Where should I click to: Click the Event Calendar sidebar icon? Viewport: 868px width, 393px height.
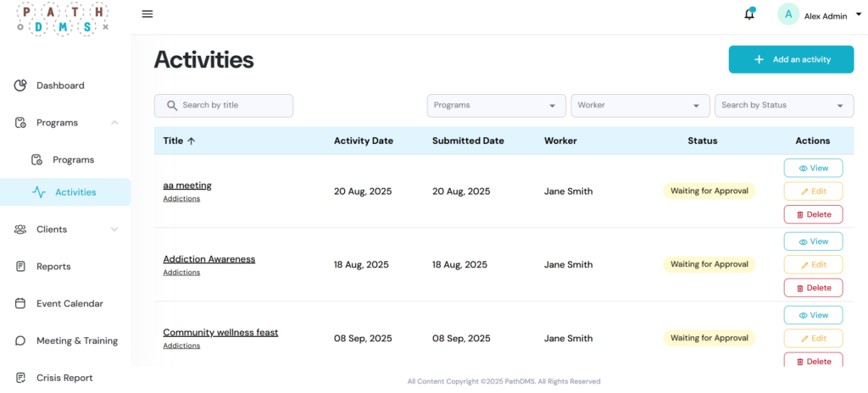[20, 303]
